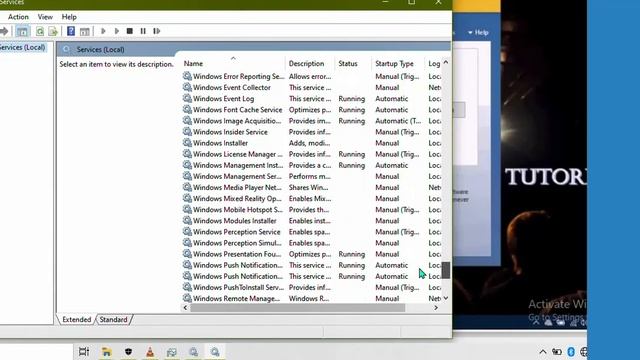This screenshot has width=640, height=360.
Task: Select Windows Image Acquisition service
Action: pos(311,121)
